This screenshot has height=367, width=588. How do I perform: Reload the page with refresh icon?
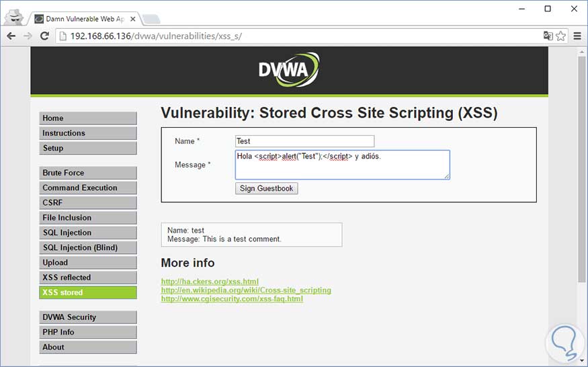(44, 36)
